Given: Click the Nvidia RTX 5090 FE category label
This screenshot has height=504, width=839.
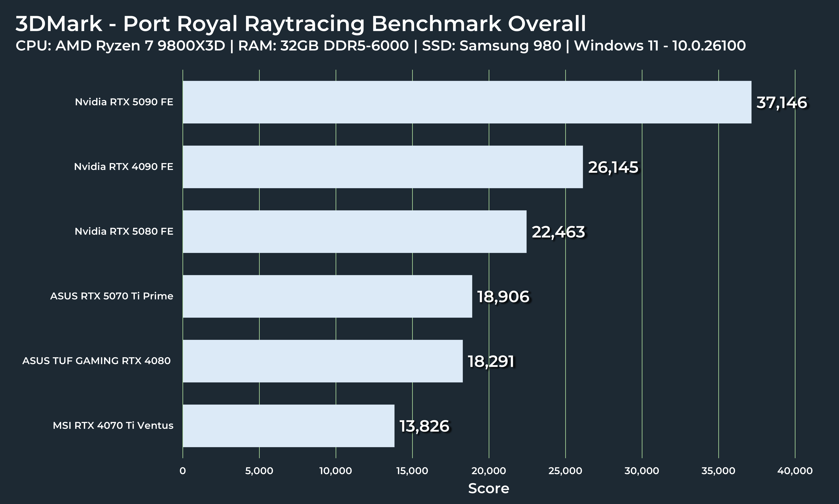Looking at the screenshot, I should (x=124, y=102).
